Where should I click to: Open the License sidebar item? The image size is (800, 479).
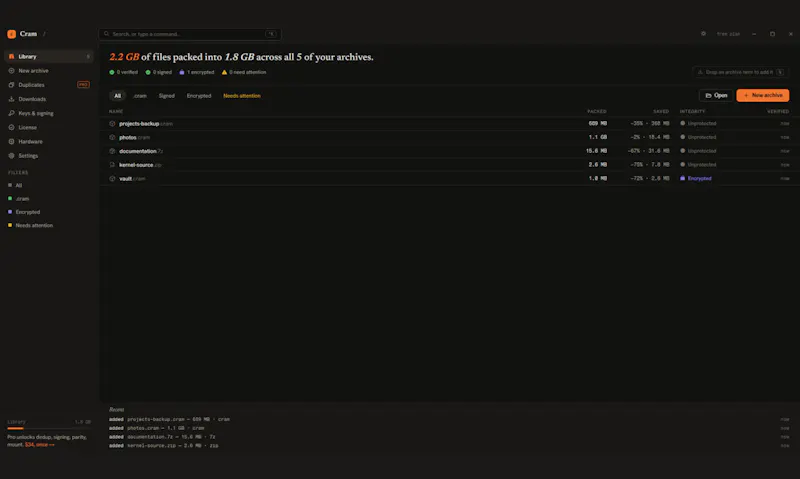[48, 128]
